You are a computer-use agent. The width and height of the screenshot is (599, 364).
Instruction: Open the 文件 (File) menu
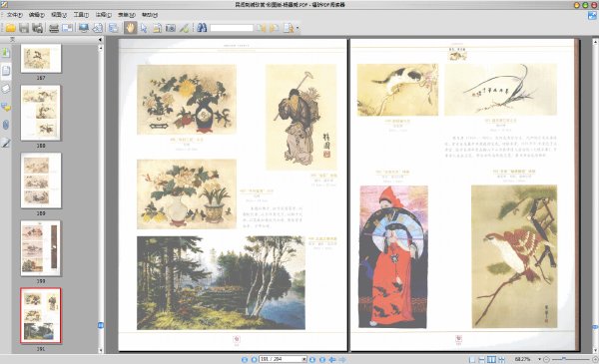(x=14, y=15)
